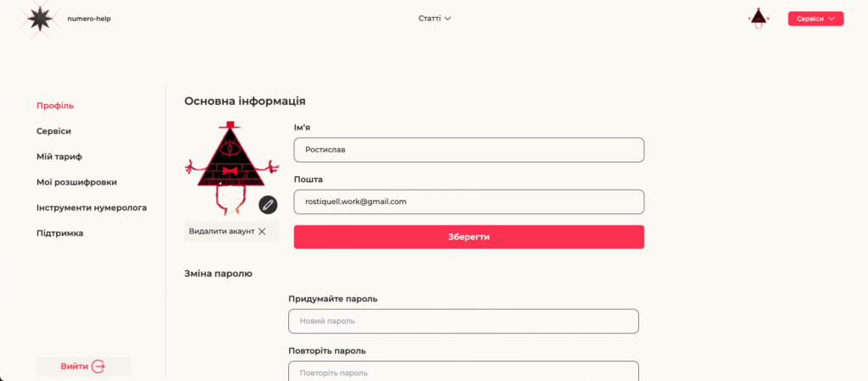Open Сервіси in the sidebar

(53, 131)
